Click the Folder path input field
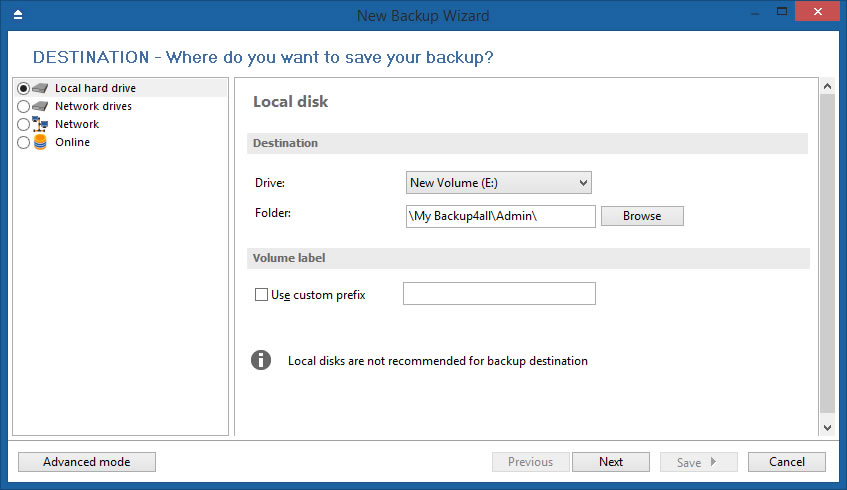This screenshot has width=847, height=490. 501,216
